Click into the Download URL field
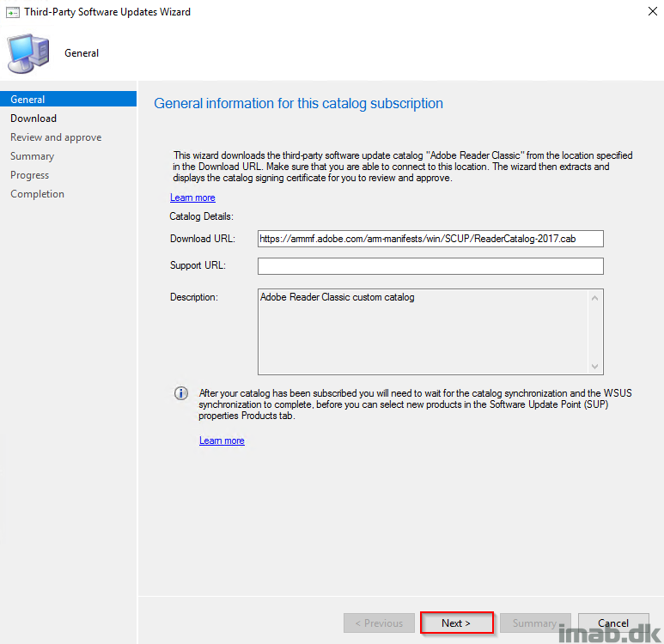 (430, 239)
